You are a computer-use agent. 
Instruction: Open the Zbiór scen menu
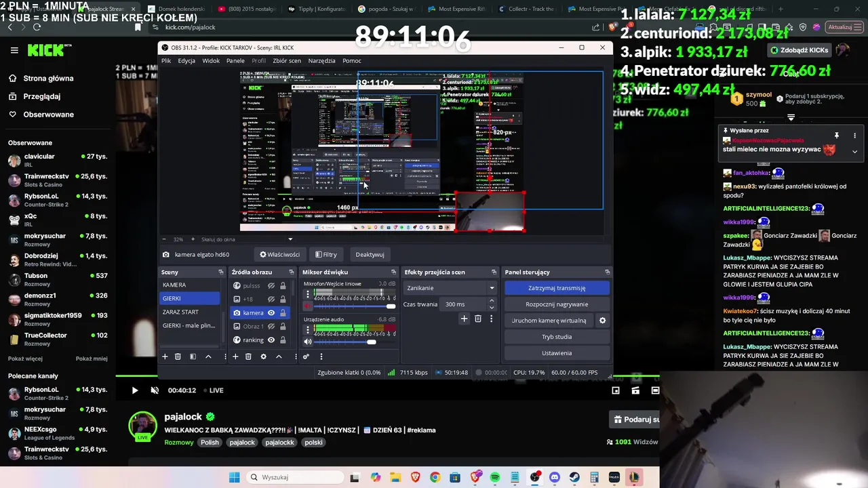287,60
